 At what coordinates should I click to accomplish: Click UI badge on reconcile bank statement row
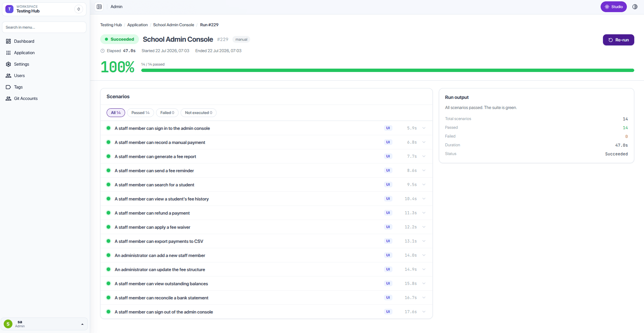[x=388, y=298]
